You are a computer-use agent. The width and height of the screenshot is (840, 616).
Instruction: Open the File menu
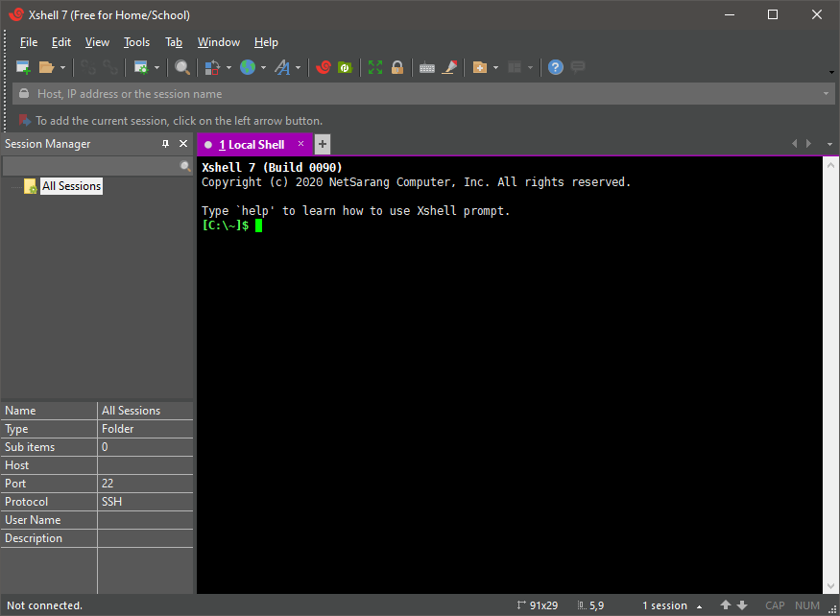click(29, 42)
